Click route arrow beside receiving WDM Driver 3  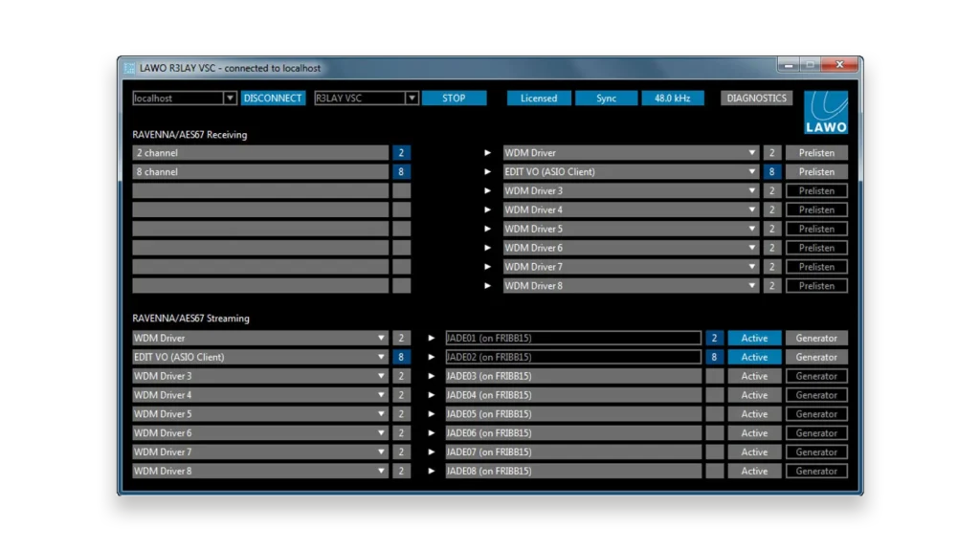pos(487,191)
